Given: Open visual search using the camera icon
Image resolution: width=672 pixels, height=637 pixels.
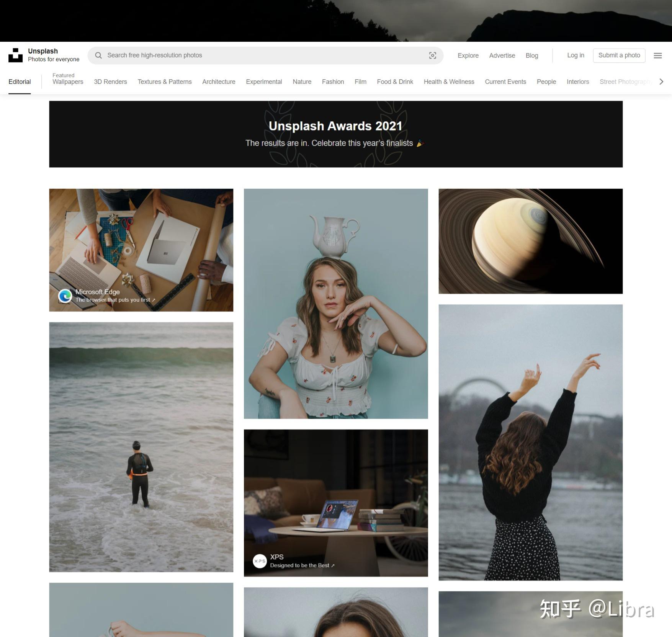Looking at the screenshot, I should [433, 55].
